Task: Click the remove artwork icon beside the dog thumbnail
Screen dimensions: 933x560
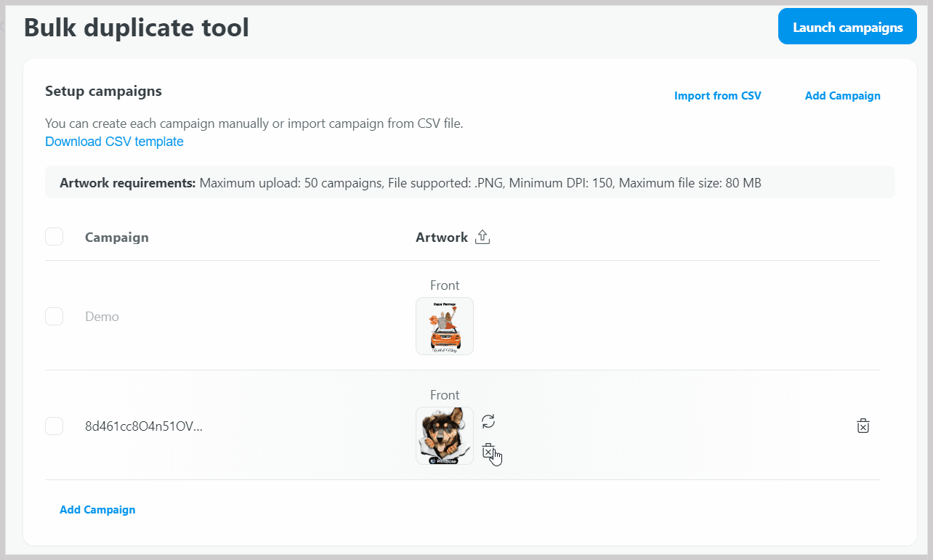Action: (x=488, y=450)
